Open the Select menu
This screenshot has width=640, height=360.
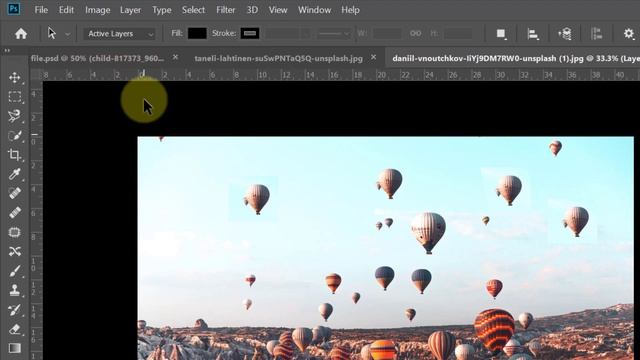coord(193,10)
